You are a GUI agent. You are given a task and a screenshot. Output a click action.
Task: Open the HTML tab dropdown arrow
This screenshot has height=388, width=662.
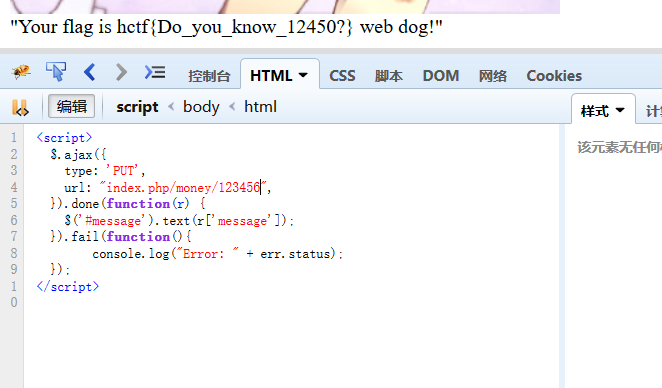[303, 76]
